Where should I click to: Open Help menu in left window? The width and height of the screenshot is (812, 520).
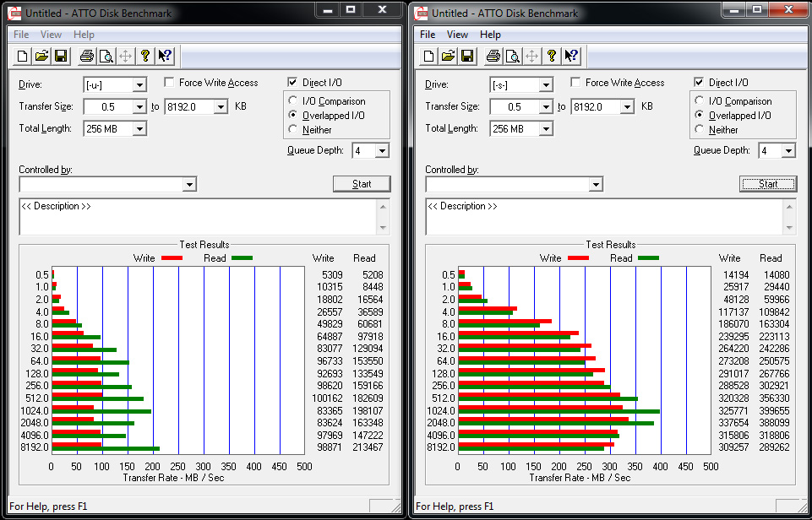pos(84,35)
